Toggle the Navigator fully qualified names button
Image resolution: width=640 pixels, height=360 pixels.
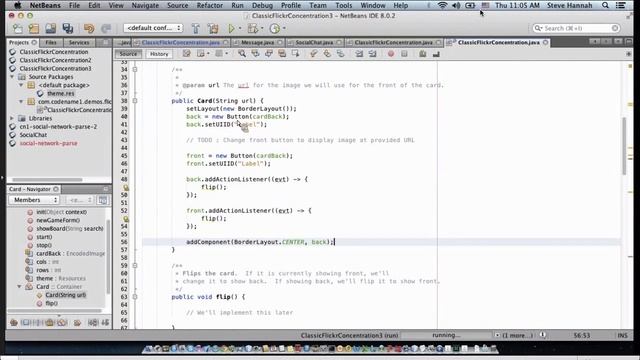click(x=77, y=322)
